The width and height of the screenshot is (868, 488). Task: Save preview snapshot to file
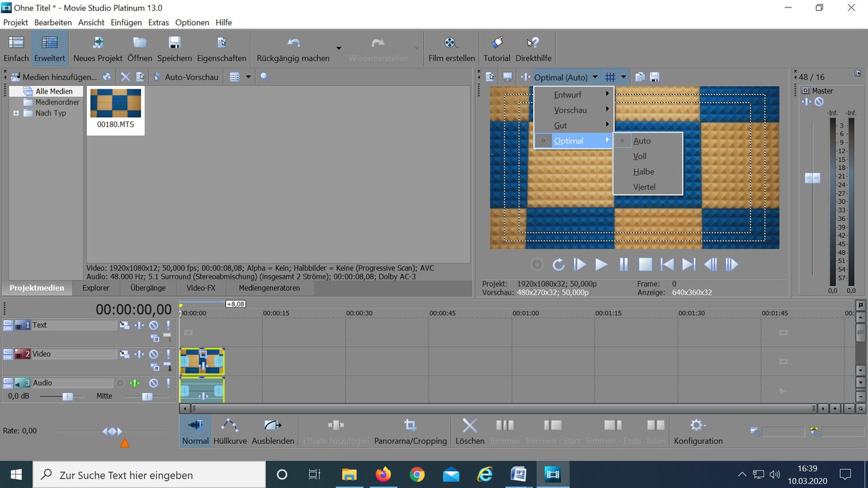[655, 77]
